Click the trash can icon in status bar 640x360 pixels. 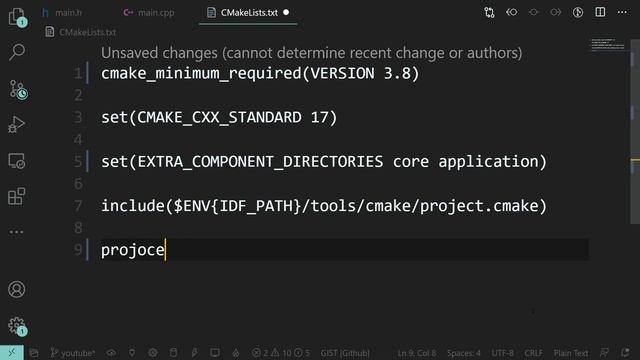pos(173,353)
